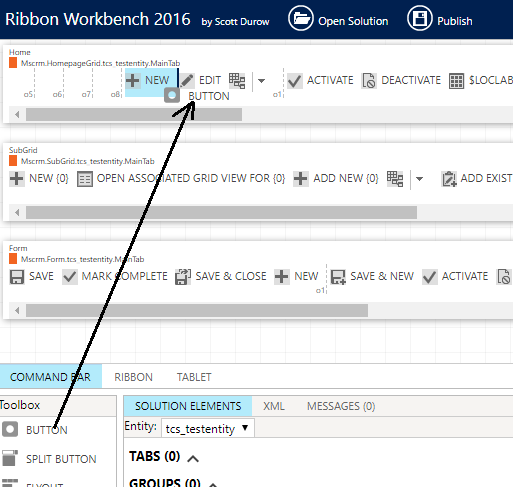This screenshot has width=513, height=488.
Task: Click the NEW plus icon in Form ribbon
Action: [x=282, y=277]
